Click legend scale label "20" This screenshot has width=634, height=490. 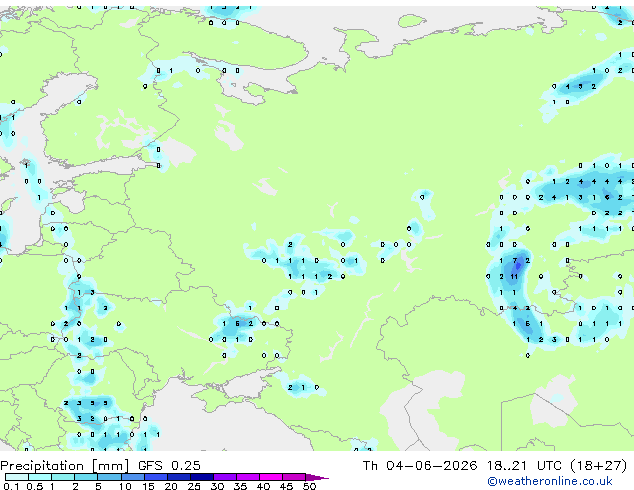coord(171,486)
